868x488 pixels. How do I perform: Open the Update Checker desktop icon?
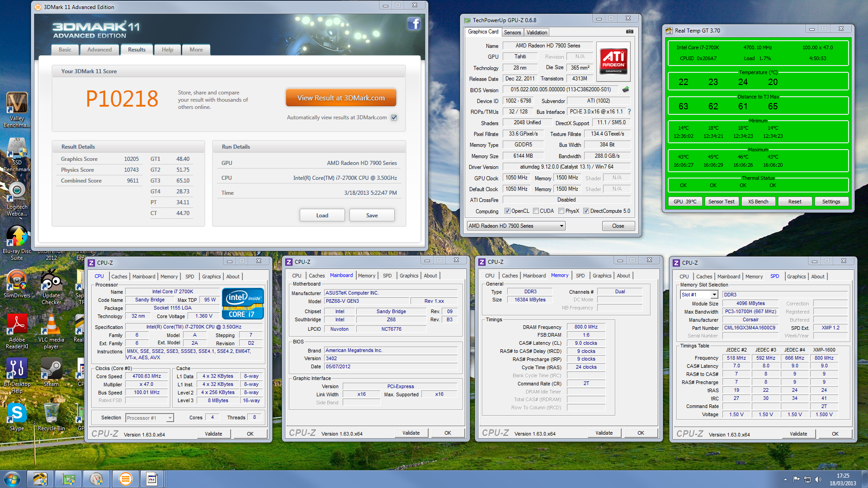point(51,287)
